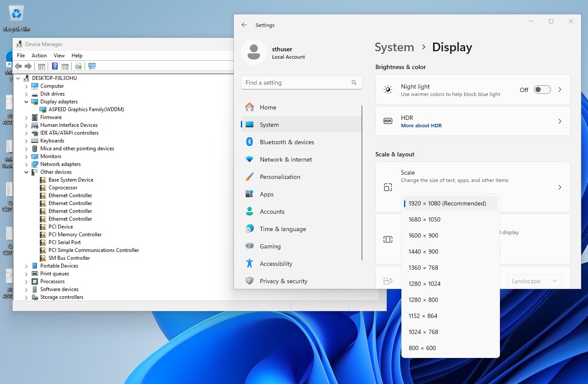Click Scan for hardware changes toolbar icon
The image size is (588, 384).
[x=92, y=66]
